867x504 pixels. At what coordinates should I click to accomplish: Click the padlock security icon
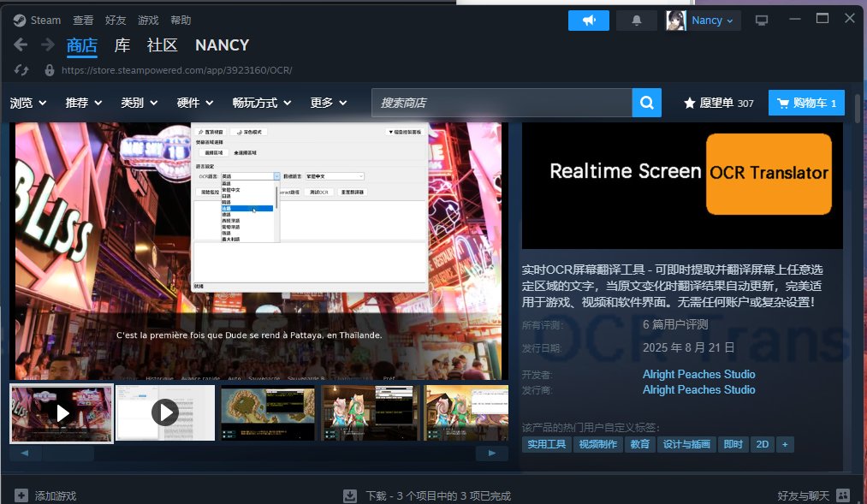click(x=49, y=70)
